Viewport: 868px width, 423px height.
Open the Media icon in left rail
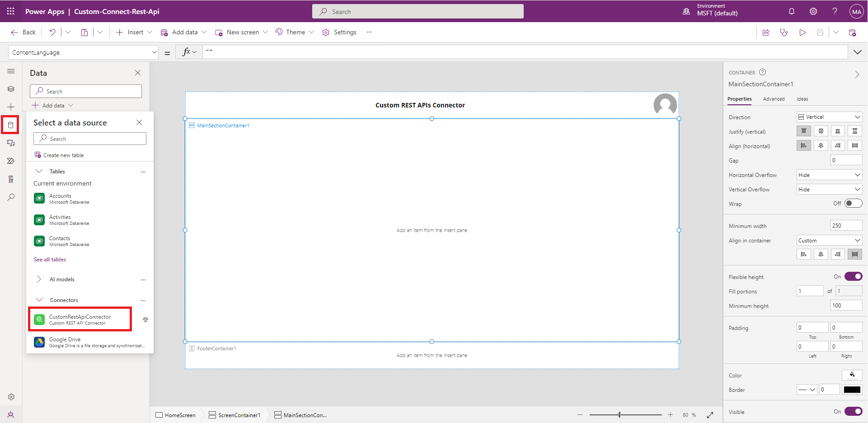point(11,143)
